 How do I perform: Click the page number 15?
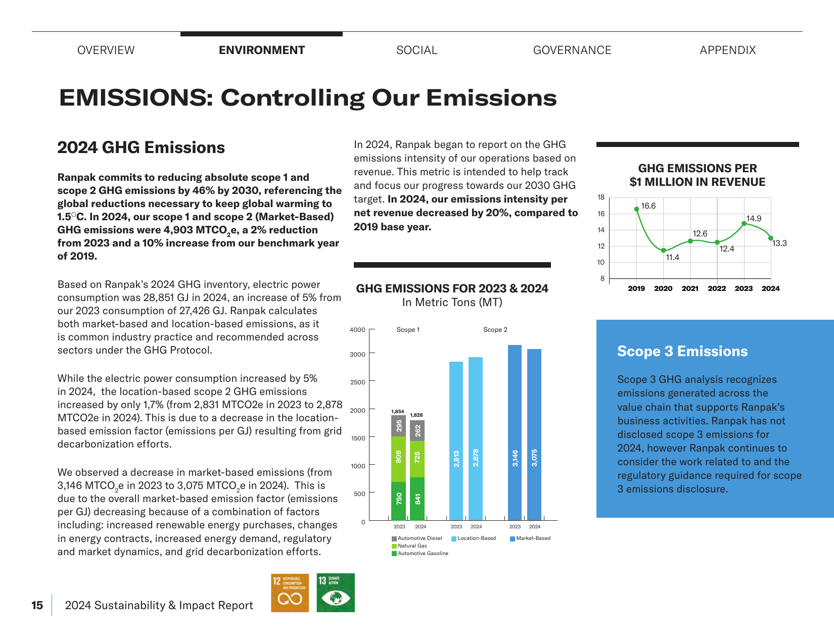pyautogui.click(x=37, y=606)
